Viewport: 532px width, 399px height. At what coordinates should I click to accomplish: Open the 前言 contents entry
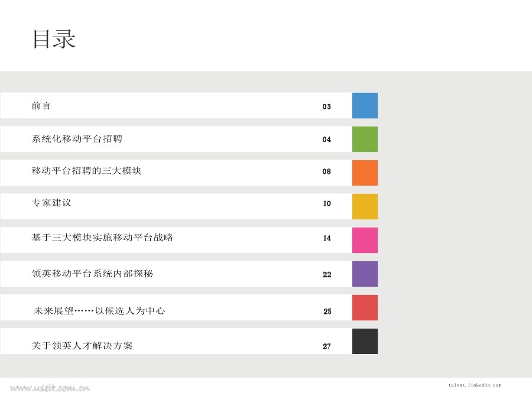(x=41, y=106)
